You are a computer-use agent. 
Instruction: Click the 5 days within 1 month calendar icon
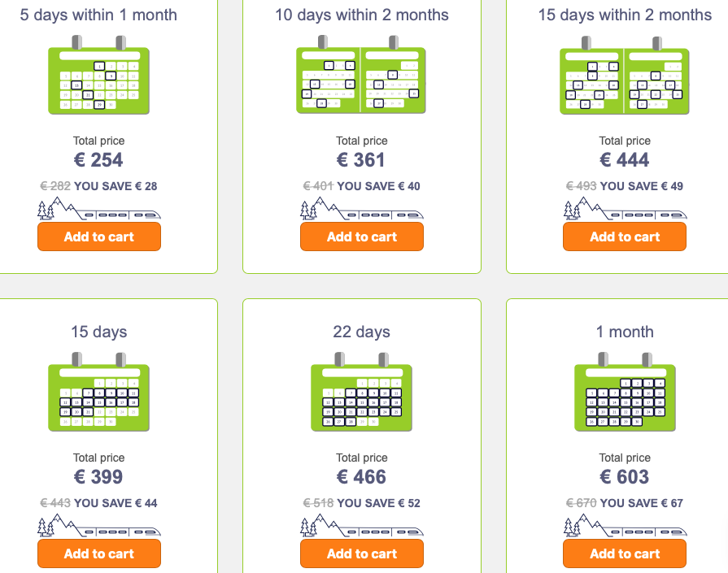(99, 75)
